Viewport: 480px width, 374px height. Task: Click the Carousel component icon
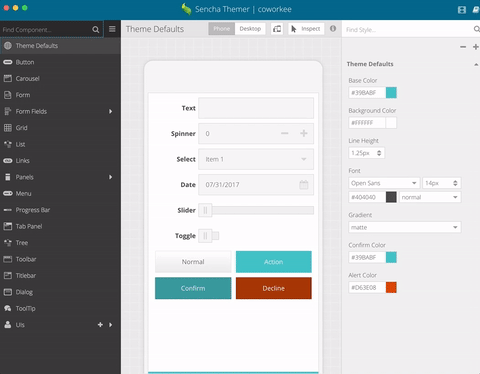point(8,78)
